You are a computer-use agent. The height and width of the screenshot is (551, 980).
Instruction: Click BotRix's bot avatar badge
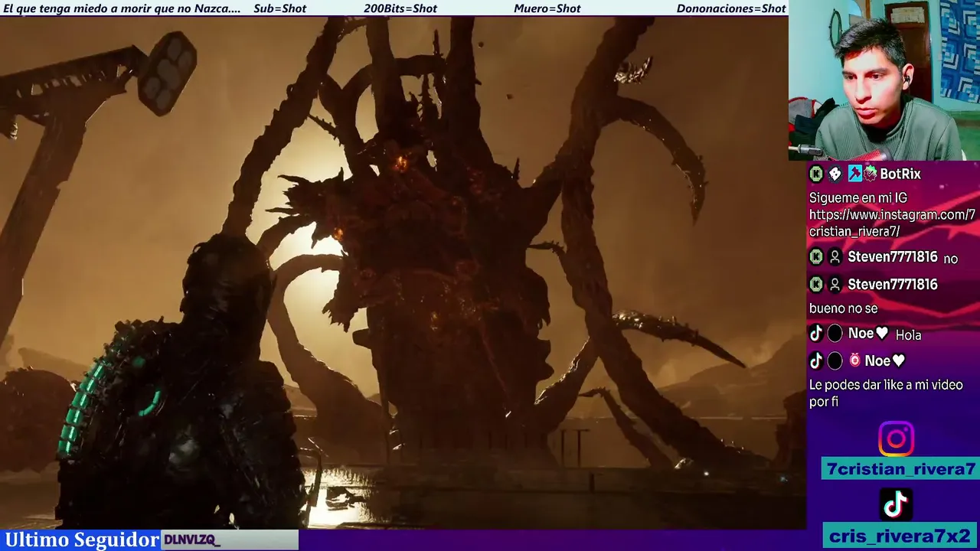835,174
